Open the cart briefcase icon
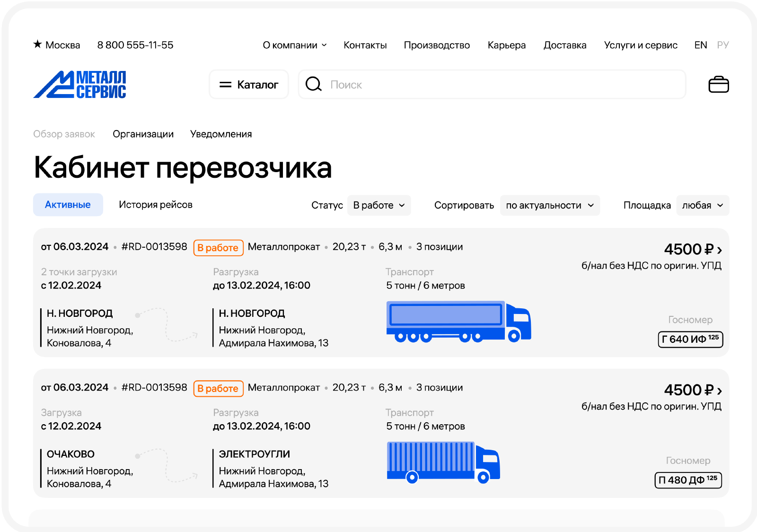 pos(718,85)
